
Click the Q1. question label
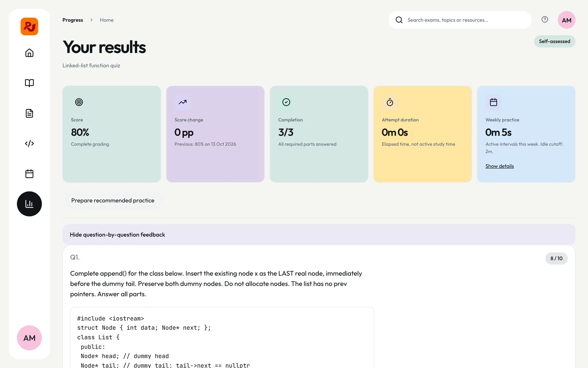[75, 257]
